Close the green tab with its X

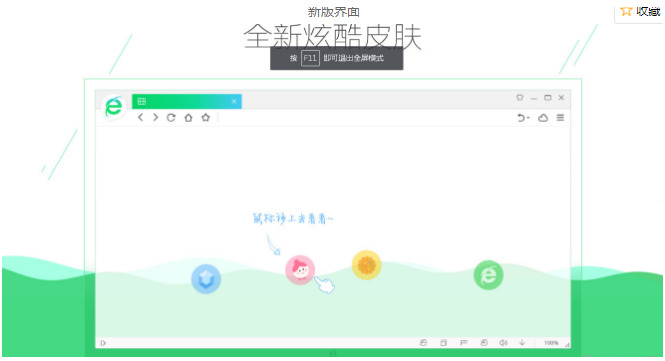click(234, 101)
